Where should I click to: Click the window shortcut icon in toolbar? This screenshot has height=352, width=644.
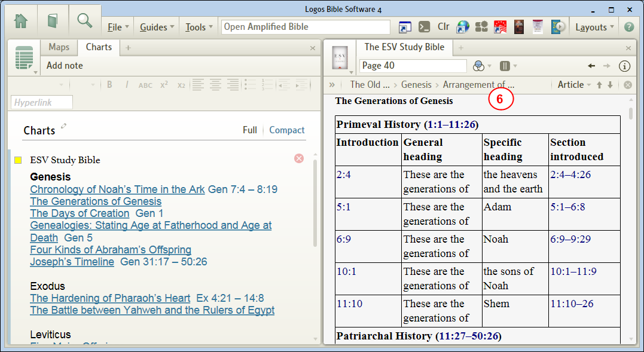click(x=405, y=27)
